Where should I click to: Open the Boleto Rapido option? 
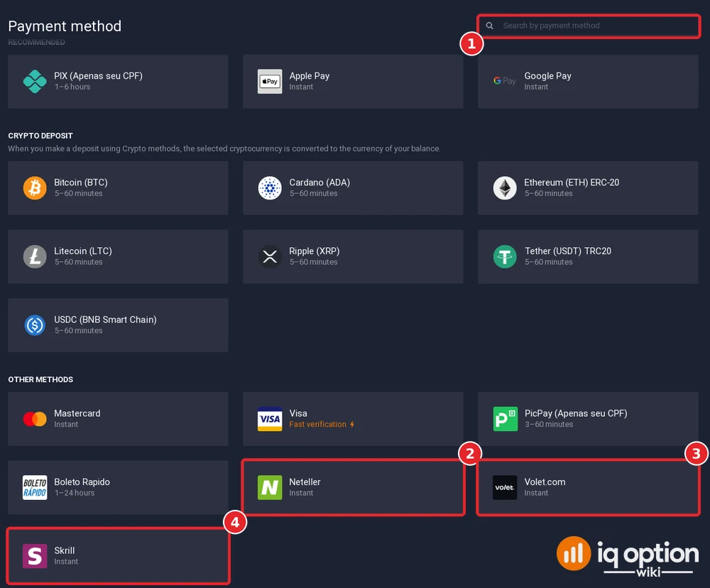pos(118,487)
